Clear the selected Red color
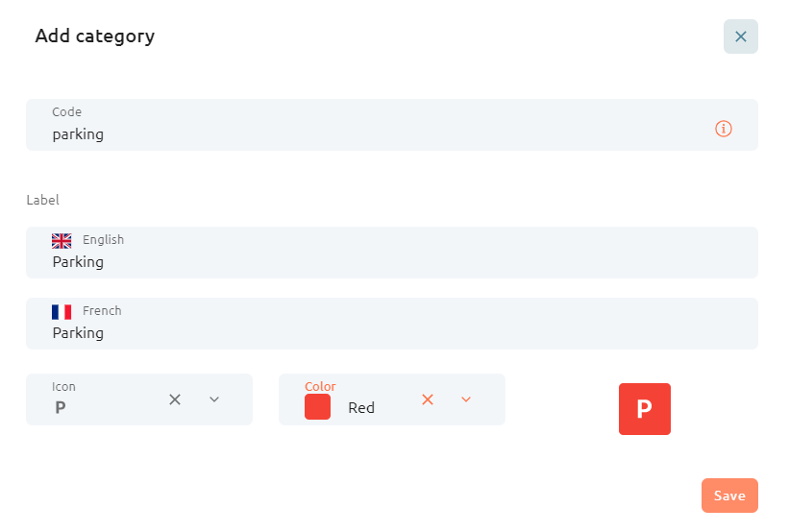This screenshot has height=532, width=789. click(x=428, y=399)
